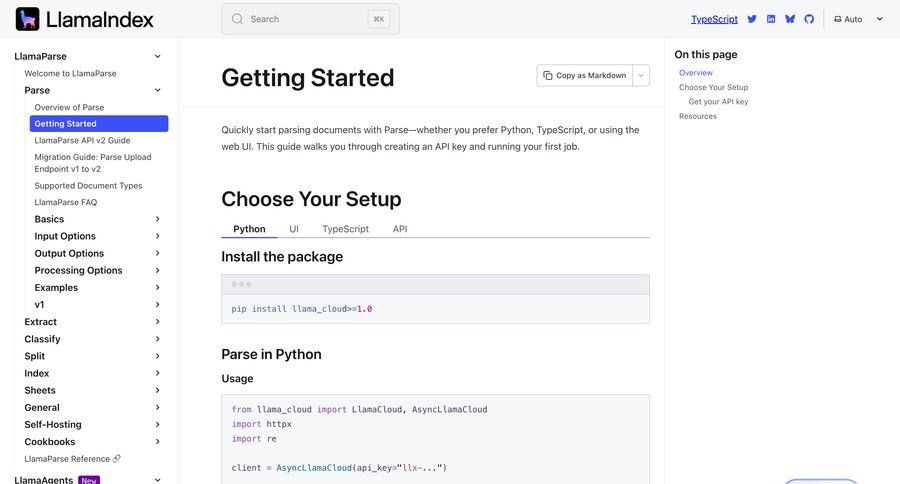This screenshot has height=484, width=900.
Task: Open the TypeScript link in header
Action: [714, 19]
